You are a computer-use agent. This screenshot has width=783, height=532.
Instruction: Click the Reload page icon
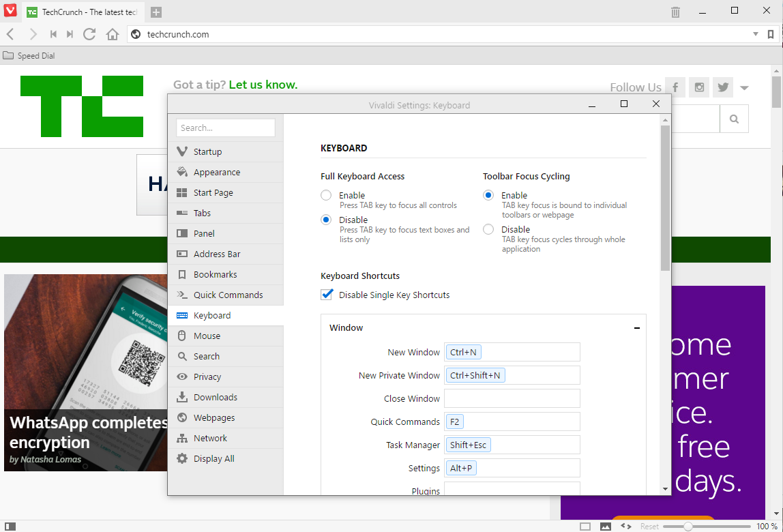(89, 34)
